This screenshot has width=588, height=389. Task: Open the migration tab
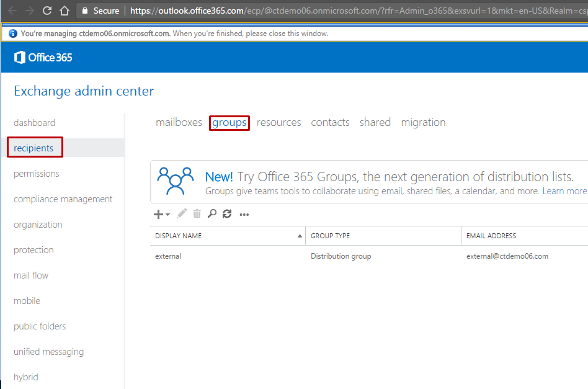[x=423, y=123]
